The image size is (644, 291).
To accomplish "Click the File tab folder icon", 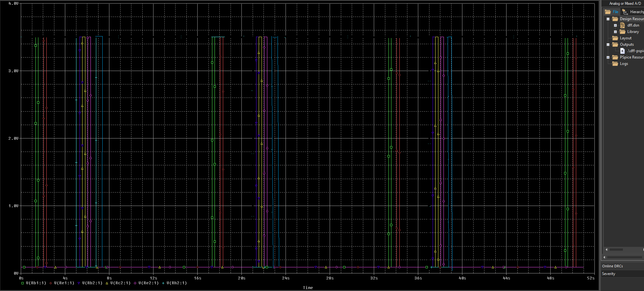I will tap(608, 12).
